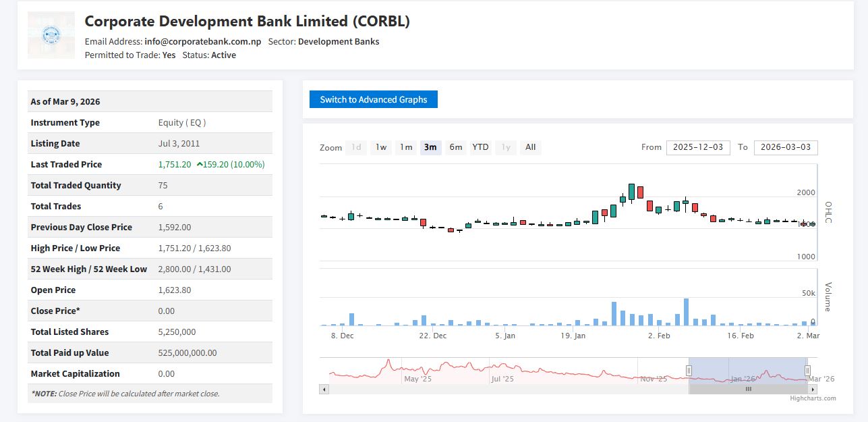Image resolution: width=868 pixels, height=422 pixels.
Task: Click the green up-arrow beside 159.20 change
Action: pyautogui.click(x=200, y=164)
